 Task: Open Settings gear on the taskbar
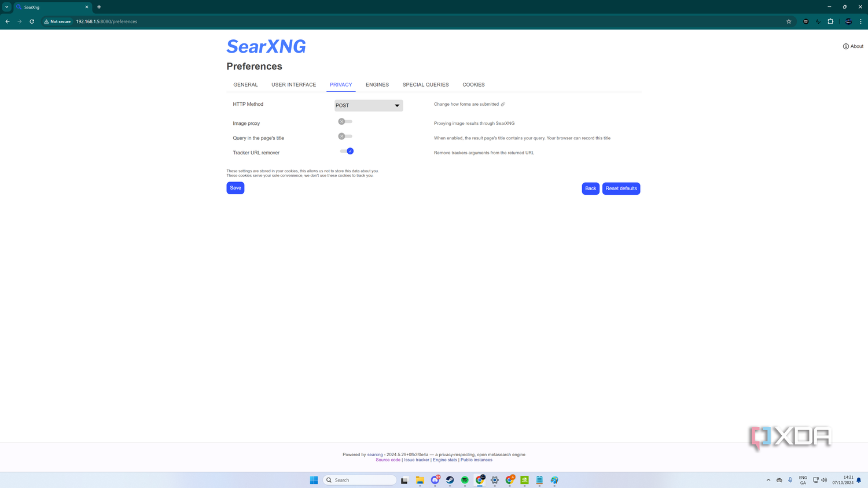[495, 480]
